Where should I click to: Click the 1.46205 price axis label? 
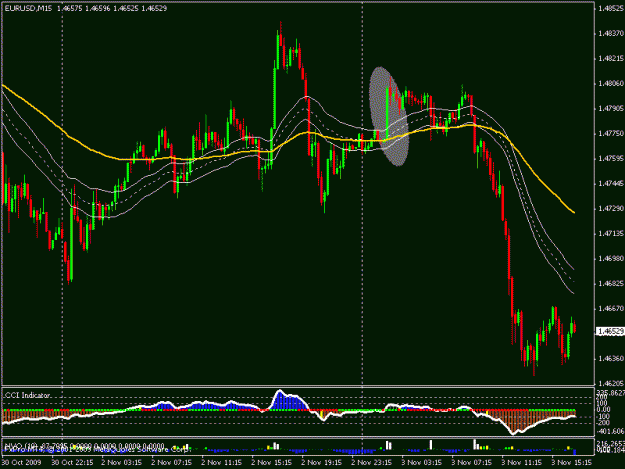[x=611, y=384]
